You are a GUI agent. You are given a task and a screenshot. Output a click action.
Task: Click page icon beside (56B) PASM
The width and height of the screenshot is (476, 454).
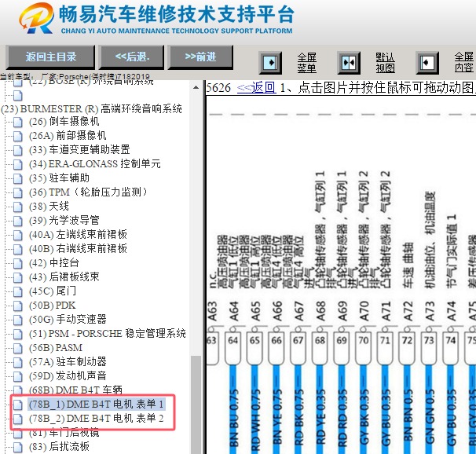pos(18,348)
